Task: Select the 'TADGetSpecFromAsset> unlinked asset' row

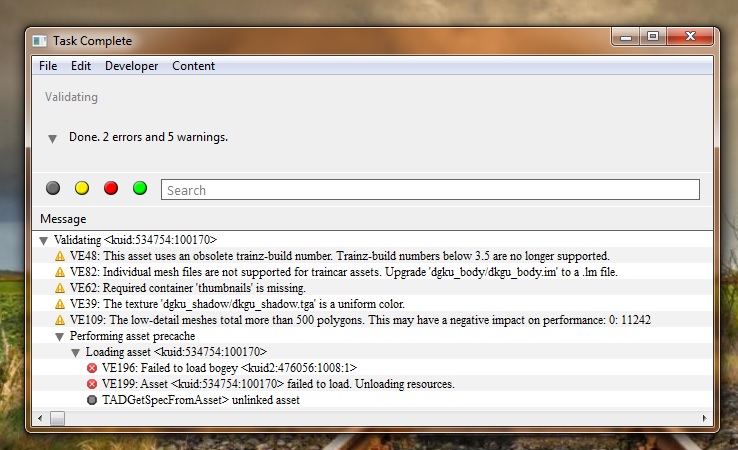Action: click(201, 400)
